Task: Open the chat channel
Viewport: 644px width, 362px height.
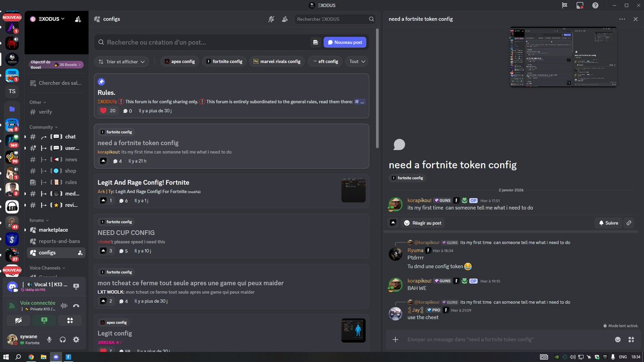Action: tap(56, 137)
